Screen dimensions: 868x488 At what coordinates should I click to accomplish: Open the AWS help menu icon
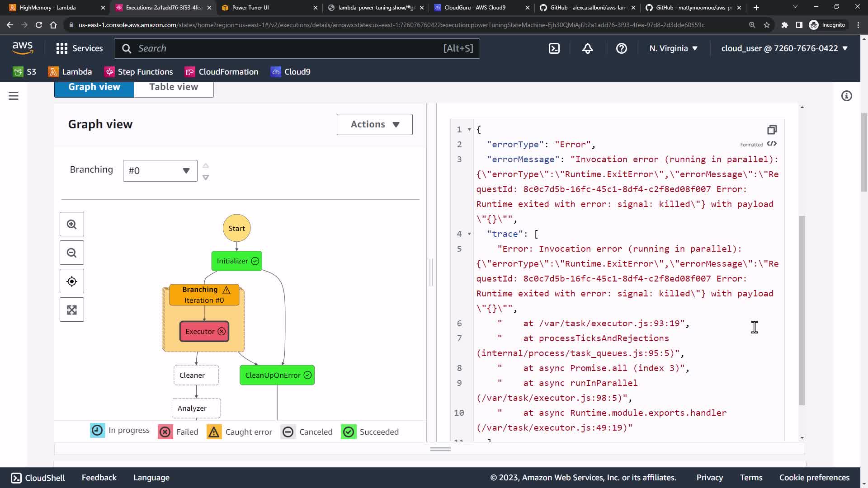pos(621,48)
